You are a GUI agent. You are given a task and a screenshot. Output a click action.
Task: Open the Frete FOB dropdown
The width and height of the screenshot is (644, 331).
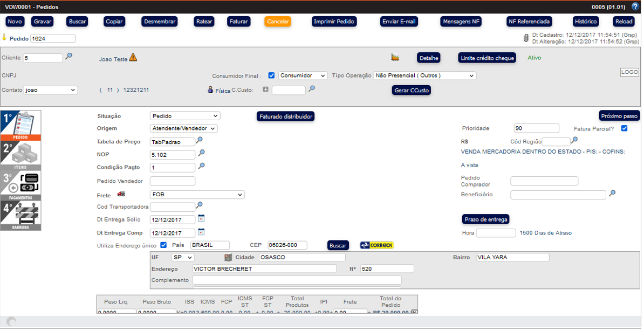(x=197, y=195)
